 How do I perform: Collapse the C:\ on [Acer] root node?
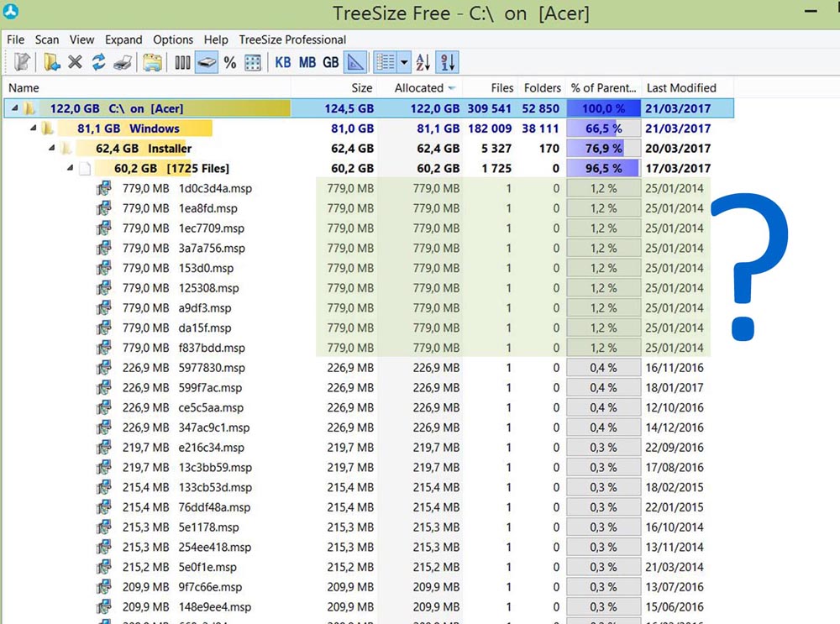(x=14, y=108)
